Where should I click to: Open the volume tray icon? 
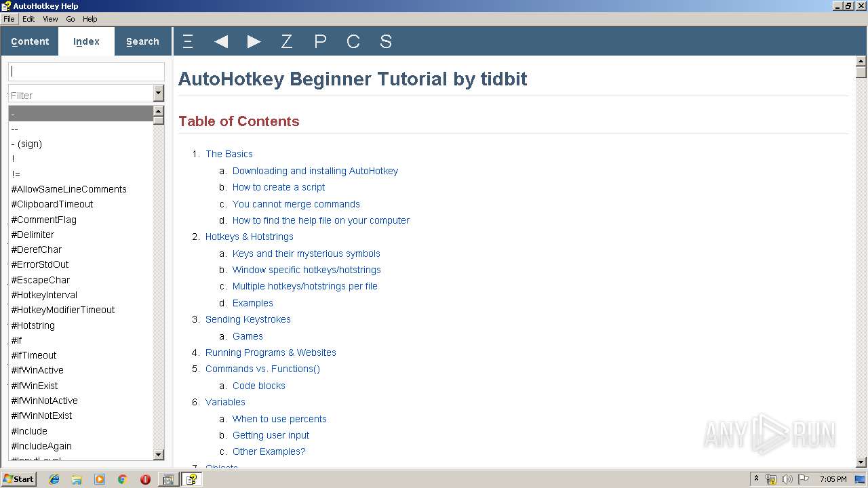click(x=787, y=479)
